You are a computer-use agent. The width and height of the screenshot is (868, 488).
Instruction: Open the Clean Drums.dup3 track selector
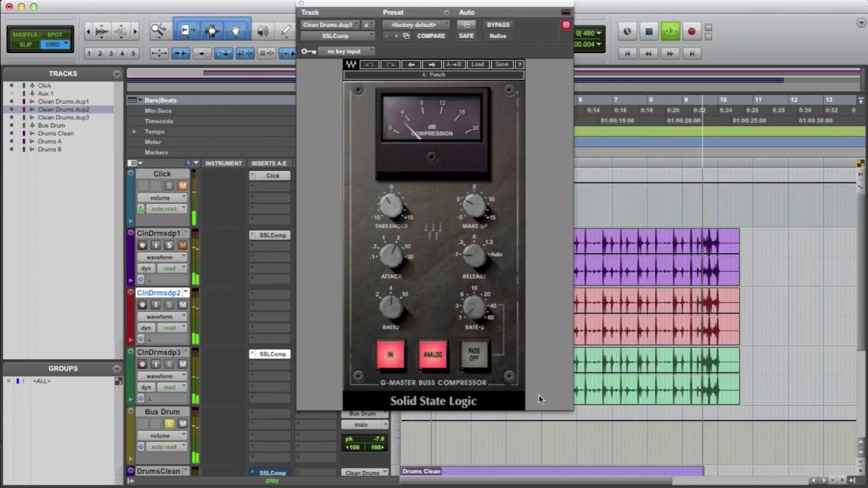[x=330, y=25]
